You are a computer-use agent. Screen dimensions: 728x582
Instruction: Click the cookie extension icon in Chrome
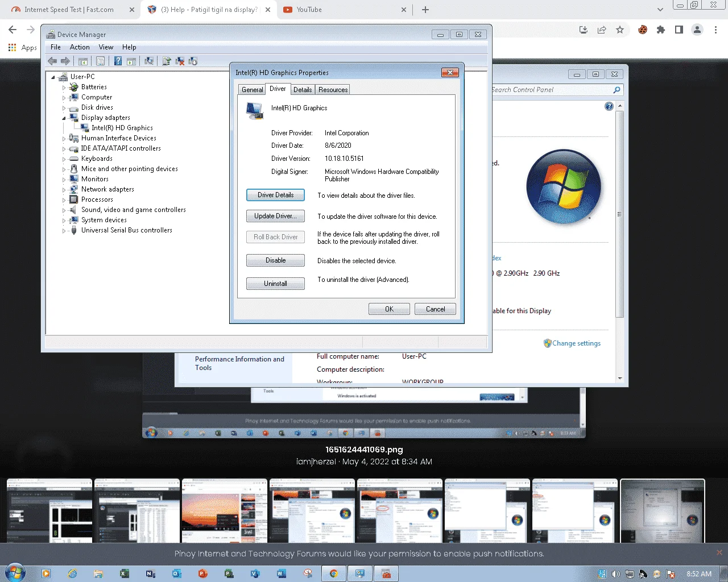(643, 30)
